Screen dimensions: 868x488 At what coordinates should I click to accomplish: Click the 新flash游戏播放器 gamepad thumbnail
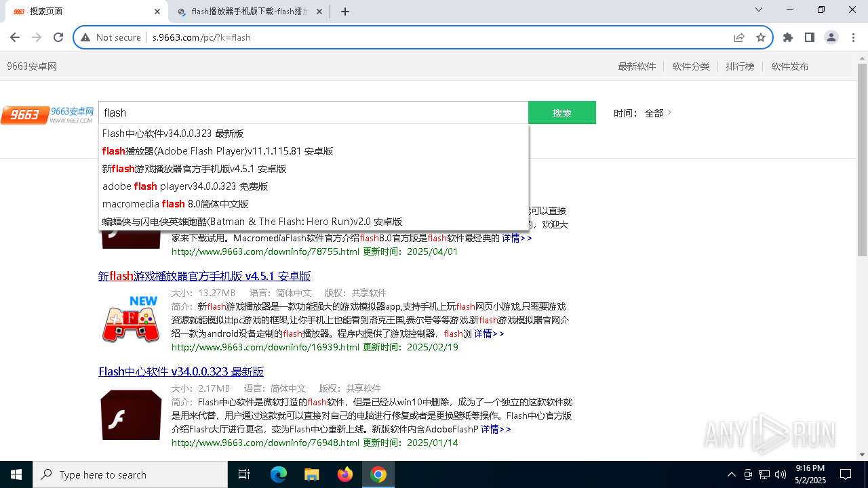(131, 319)
